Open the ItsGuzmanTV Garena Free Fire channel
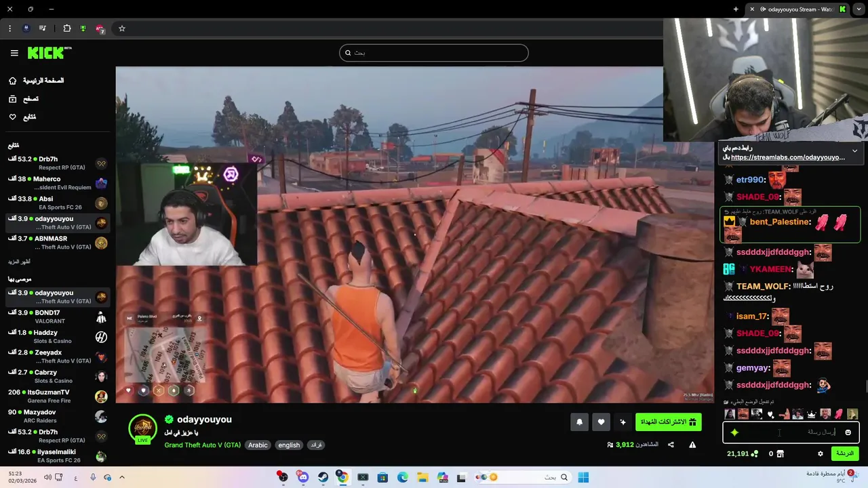This screenshot has width=868, height=488. tap(57, 396)
